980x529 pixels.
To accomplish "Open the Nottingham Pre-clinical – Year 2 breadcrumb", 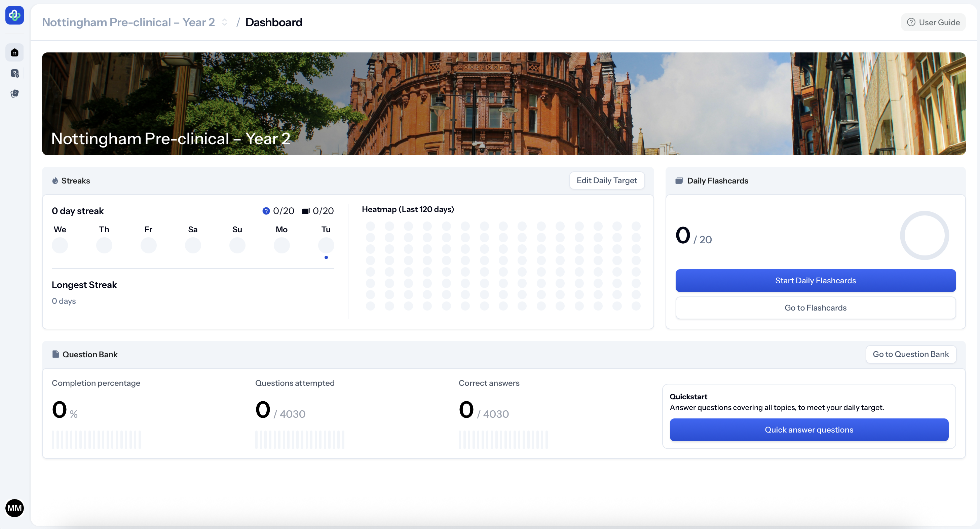I will pyautogui.click(x=128, y=23).
